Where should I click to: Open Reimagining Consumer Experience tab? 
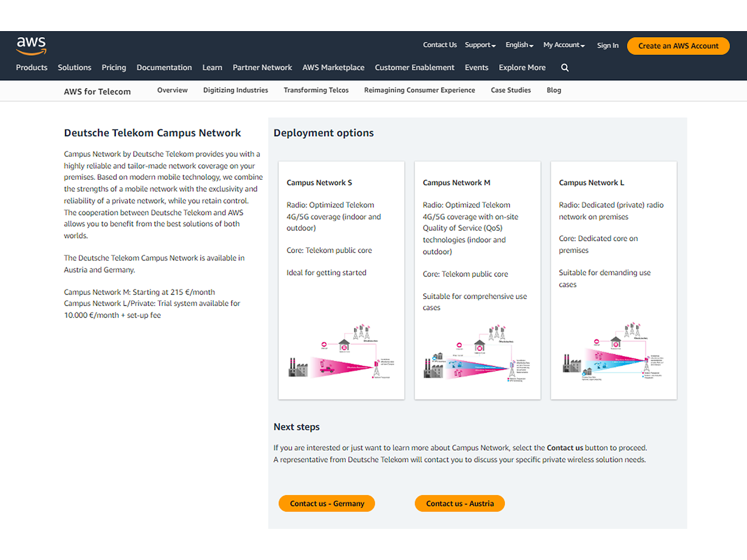coord(420,90)
